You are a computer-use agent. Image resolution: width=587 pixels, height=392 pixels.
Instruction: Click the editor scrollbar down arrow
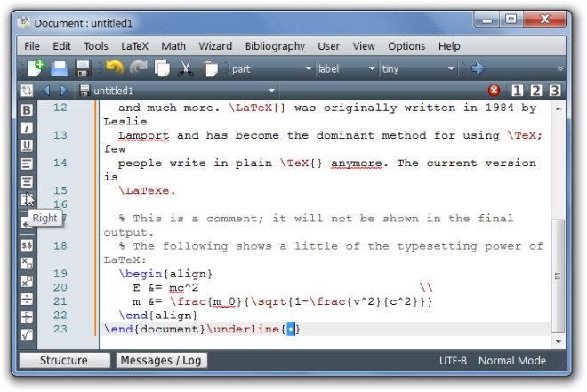click(559, 341)
